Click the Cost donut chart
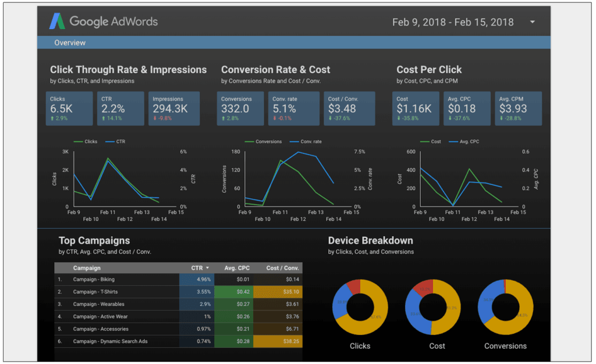This screenshot has width=596, height=364. coord(433,307)
